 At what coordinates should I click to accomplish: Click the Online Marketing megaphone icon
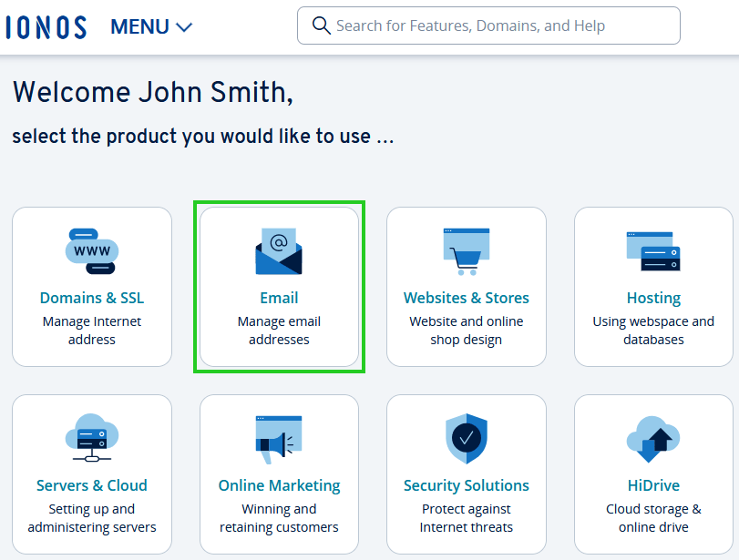pyautogui.click(x=279, y=440)
